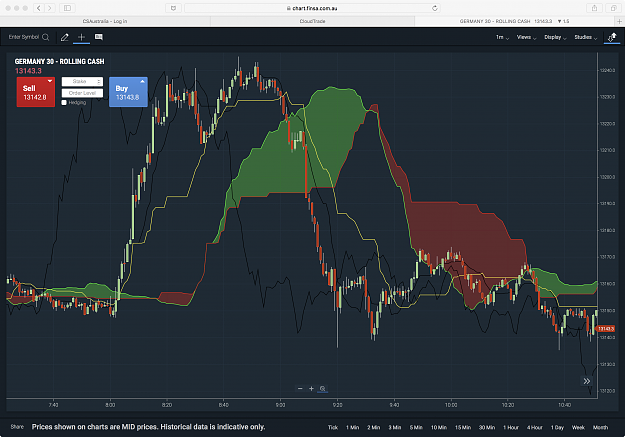Viewport: 625px width, 437px height.
Task: Select 1 Day timeframe
Action: click(557, 427)
